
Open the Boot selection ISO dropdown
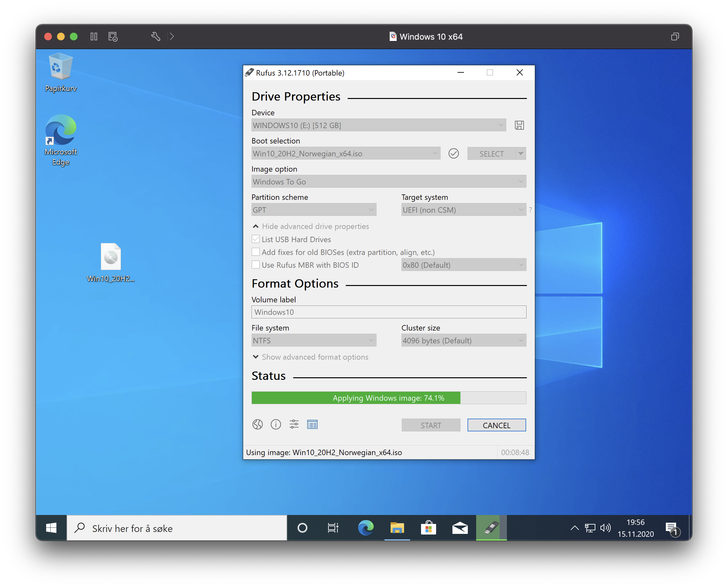tap(346, 153)
